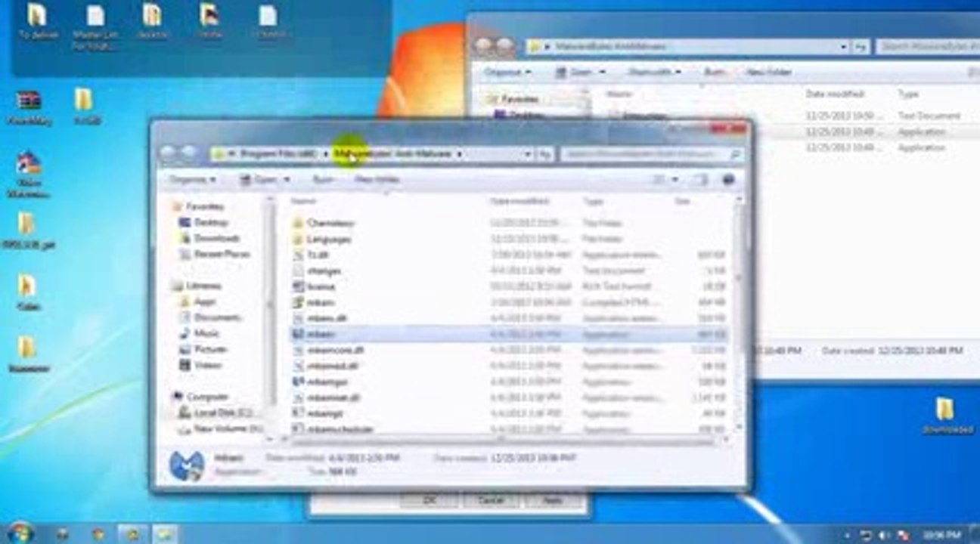Screen dimensions: 980x544
Task: Open the Open button's dropdown arrow, front window
Action: pos(287,180)
